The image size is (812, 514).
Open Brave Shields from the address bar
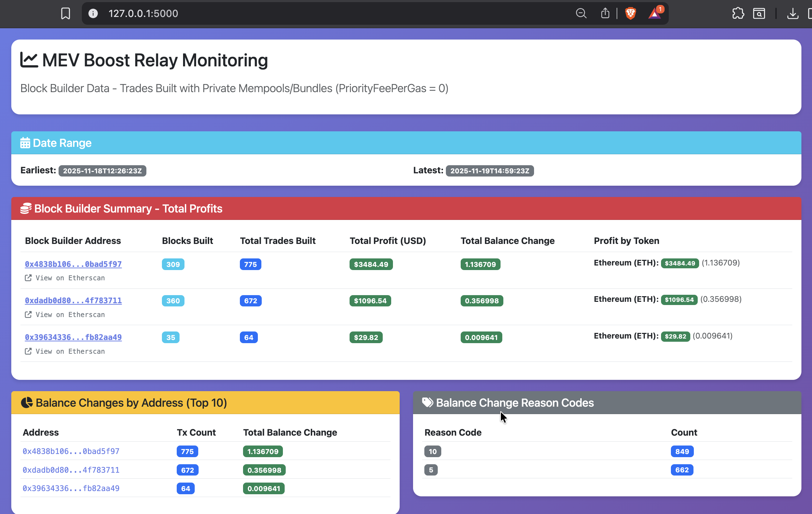[630, 13]
